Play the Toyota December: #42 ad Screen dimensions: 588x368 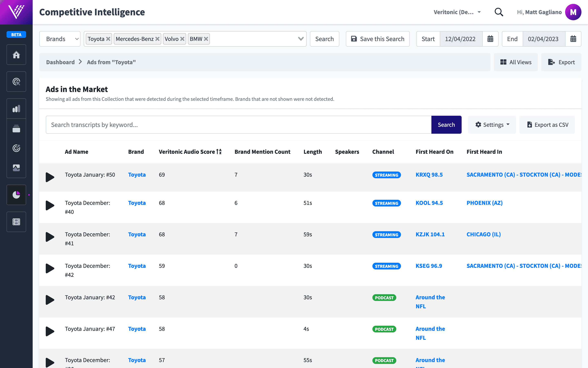[50, 268]
